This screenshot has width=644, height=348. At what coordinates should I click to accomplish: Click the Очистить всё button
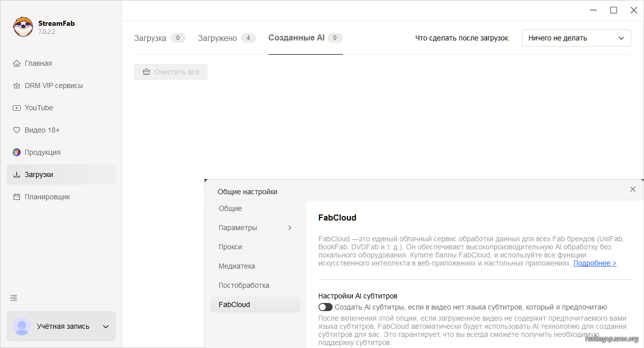[171, 72]
